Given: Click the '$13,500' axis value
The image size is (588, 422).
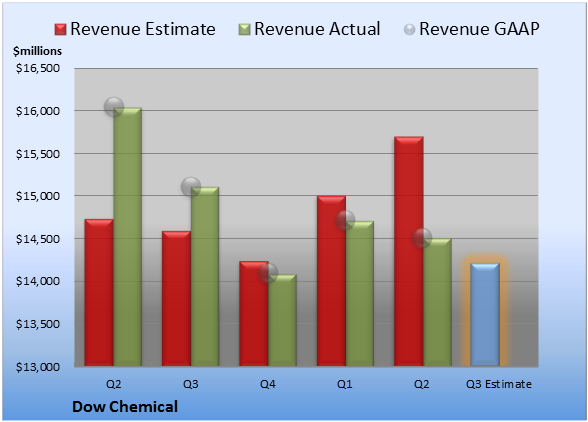Looking at the screenshot, I should click(38, 324).
